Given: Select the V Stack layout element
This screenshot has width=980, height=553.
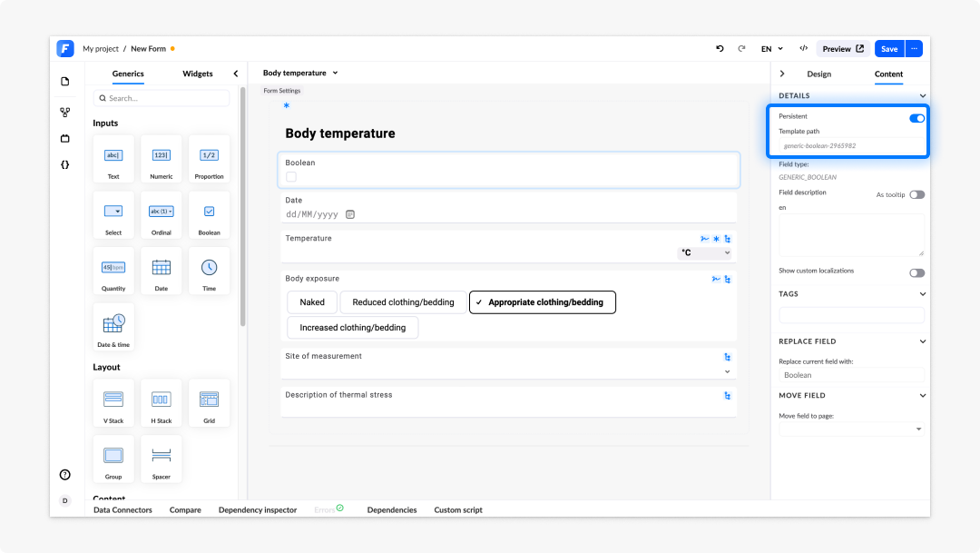Looking at the screenshot, I should click(113, 403).
